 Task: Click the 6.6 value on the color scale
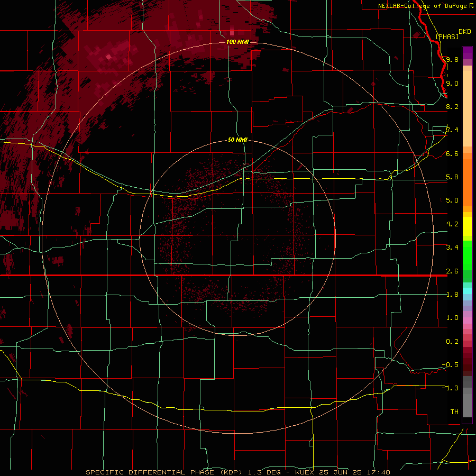[x=452, y=153]
